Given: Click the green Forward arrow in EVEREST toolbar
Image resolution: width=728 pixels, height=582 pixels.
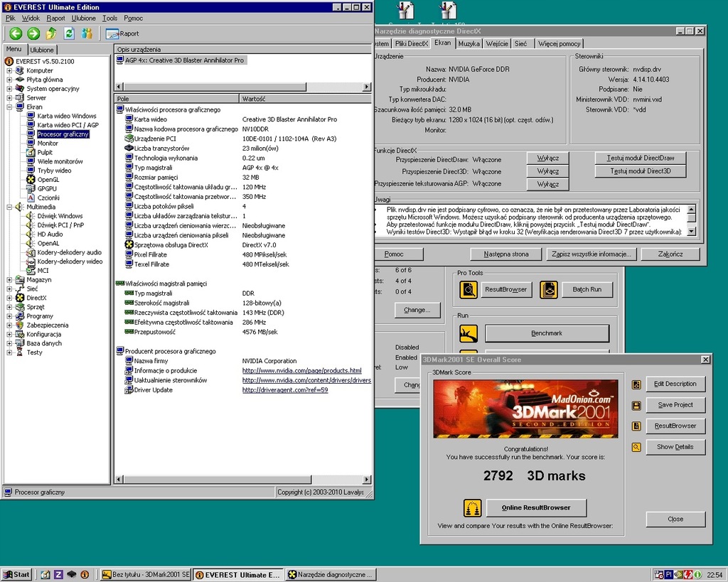Looking at the screenshot, I should pyautogui.click(x=33, y=33).
